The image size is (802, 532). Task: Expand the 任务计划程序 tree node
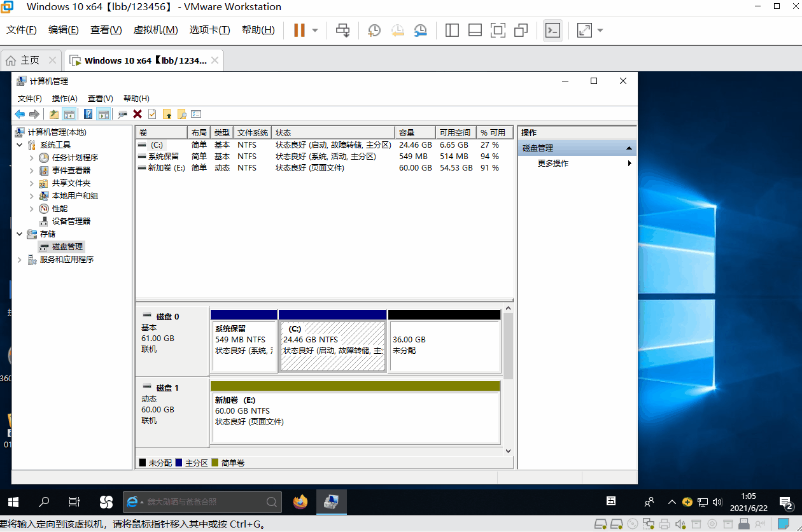coord(32,158)
